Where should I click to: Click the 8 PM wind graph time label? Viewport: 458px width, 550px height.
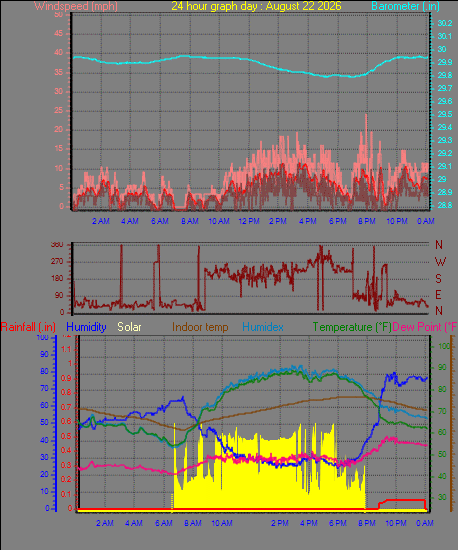click(x=367, y=221)
